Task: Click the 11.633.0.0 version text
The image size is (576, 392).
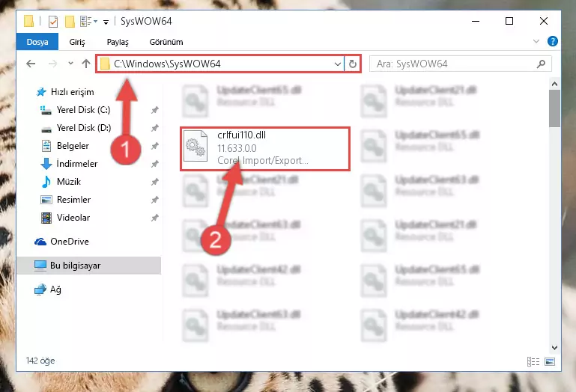Action: click(x=237, y=148)
